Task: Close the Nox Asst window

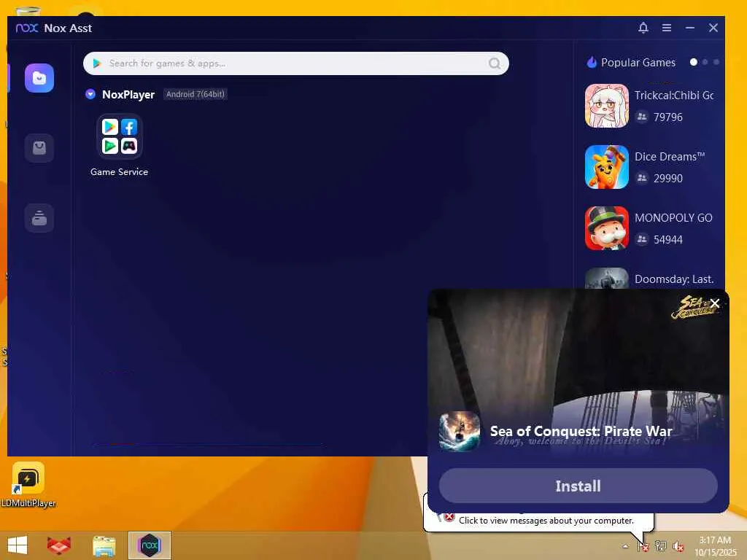Action: tap(713, 28)
